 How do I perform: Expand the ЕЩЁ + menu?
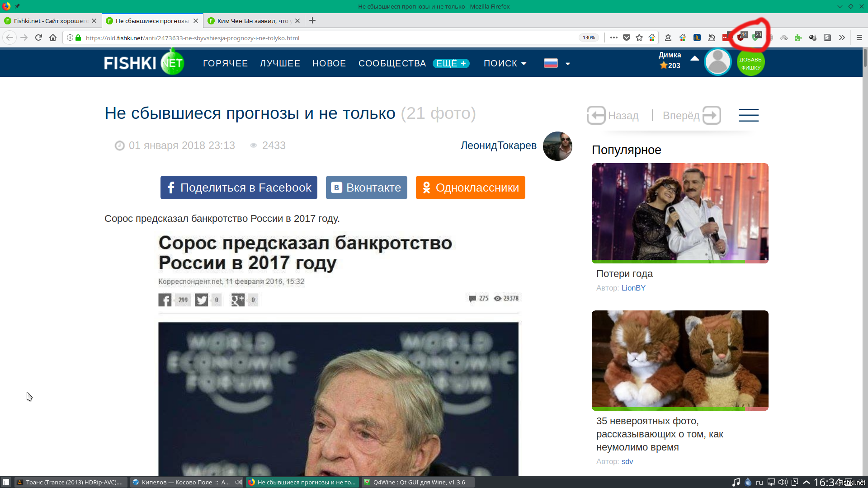click(451, 63)
